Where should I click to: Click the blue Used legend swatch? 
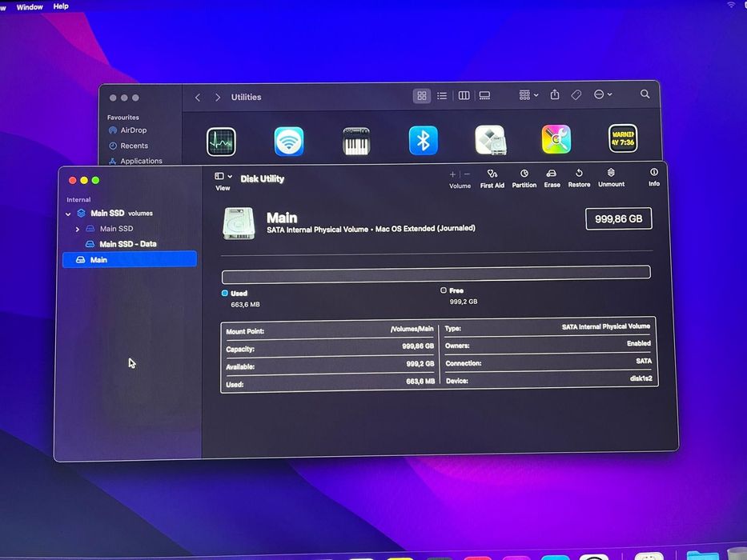click(225, 294)
